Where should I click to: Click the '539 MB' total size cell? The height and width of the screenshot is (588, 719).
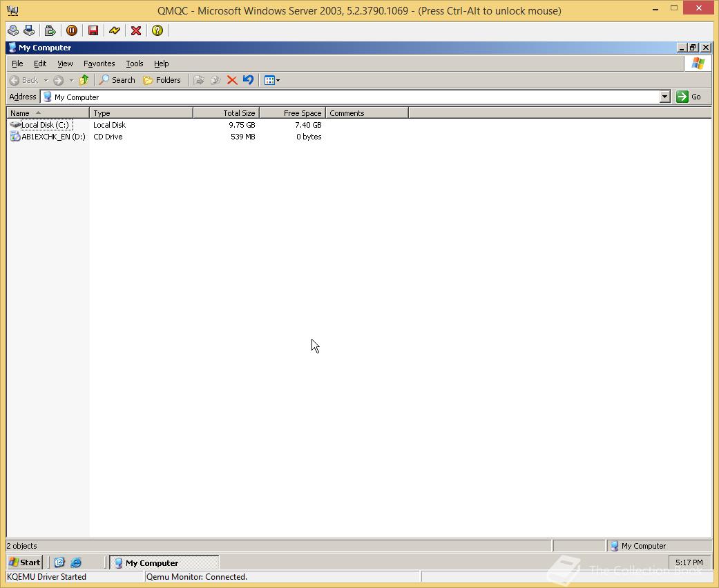[243, 137]
